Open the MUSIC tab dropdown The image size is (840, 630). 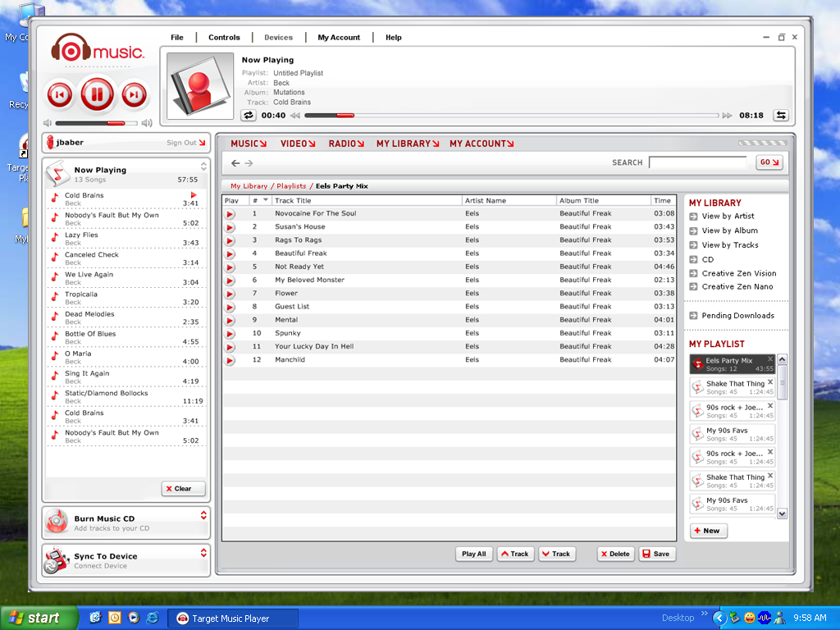click(x=249, y=144)
